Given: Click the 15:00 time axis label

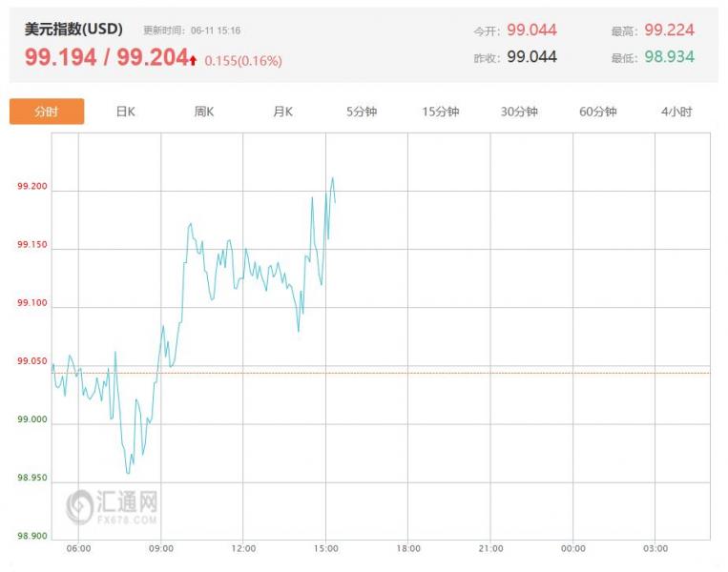Looking at the screenshot, I should pos(326,549).
